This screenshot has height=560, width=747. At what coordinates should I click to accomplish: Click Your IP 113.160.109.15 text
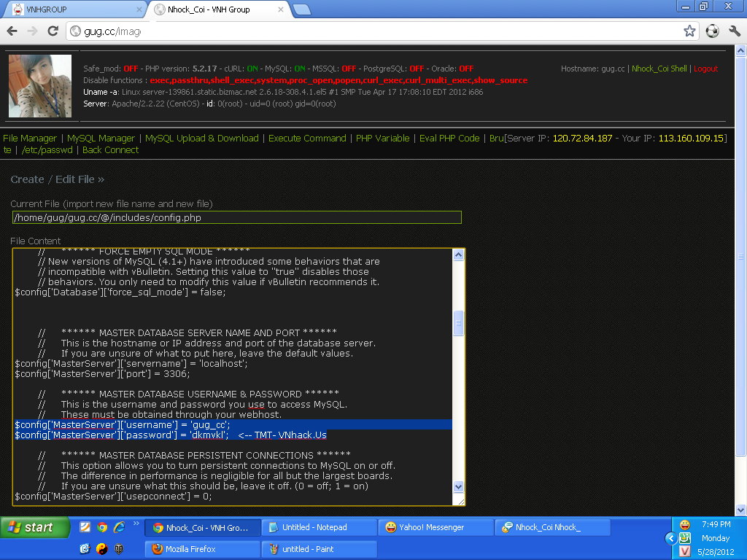(691, 138)
